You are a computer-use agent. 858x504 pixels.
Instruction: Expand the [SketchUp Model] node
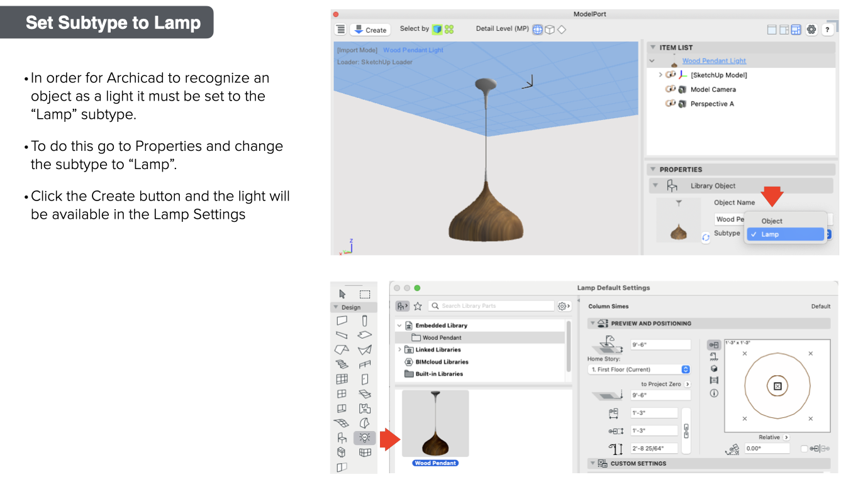pos(660,75)
